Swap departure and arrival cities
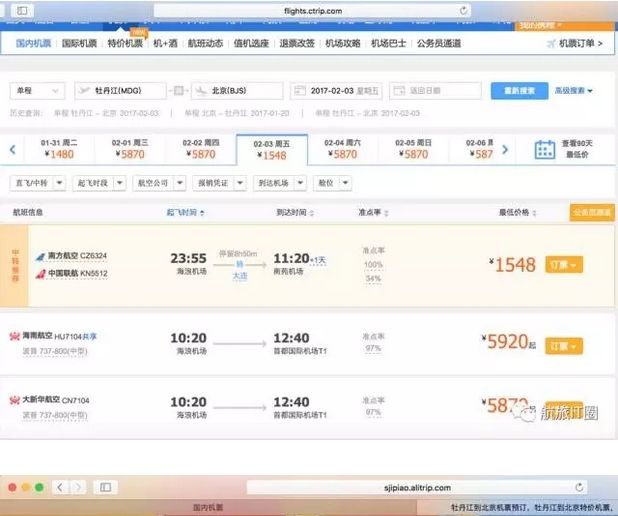This screenshot has height=516, width=618. click(179, 91)
